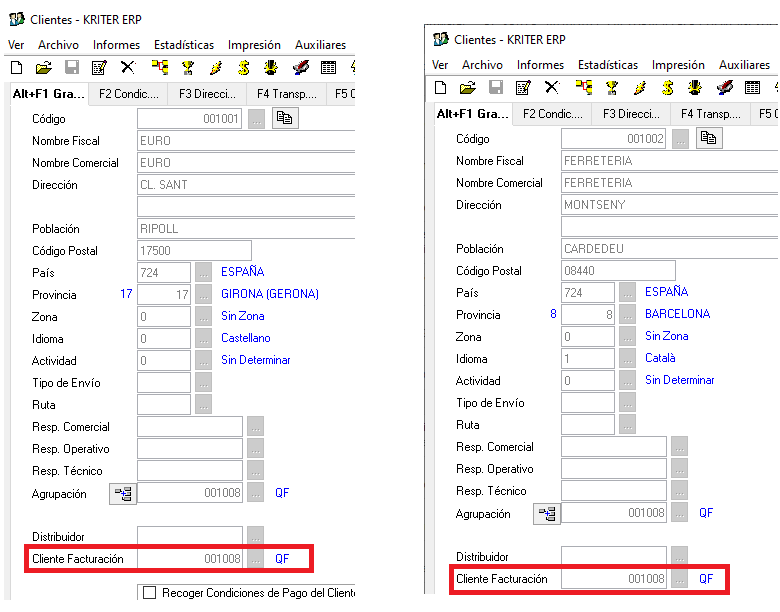The width and height of the screenshot is (780, 612).
Task: Click the edit notepad icon in right toolbar
Action: click(x=523, y=88)
